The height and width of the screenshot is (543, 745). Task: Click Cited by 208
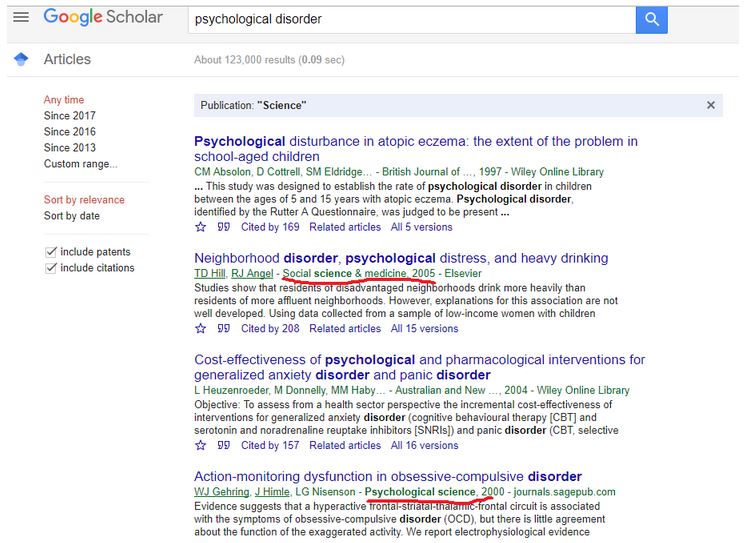click(270, 329)
